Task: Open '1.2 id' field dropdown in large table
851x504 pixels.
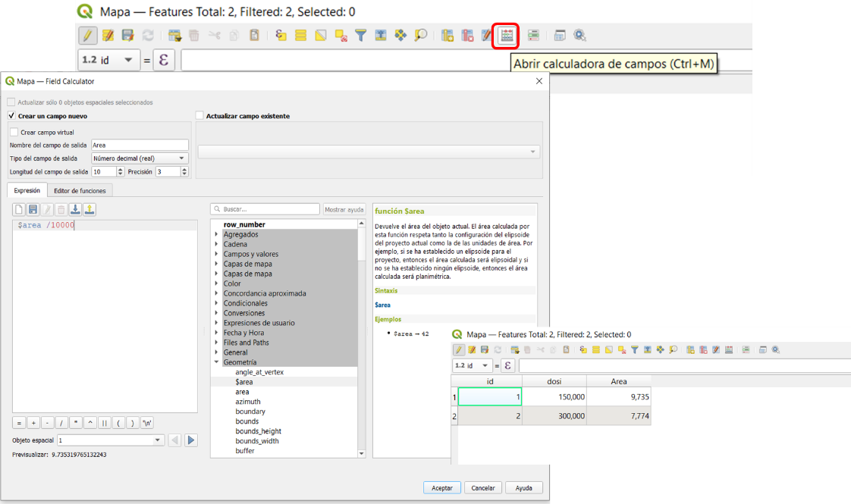Action: click(108, 60)
